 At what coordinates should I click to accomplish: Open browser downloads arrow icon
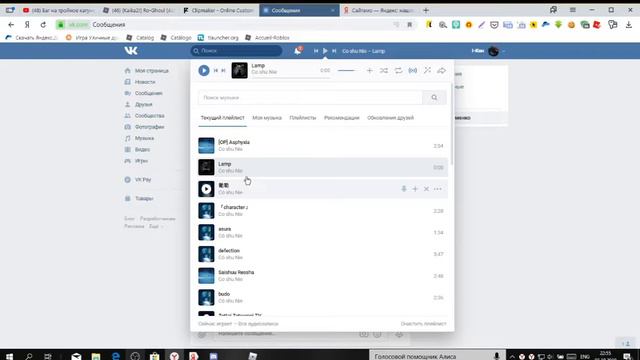point(629,24)
